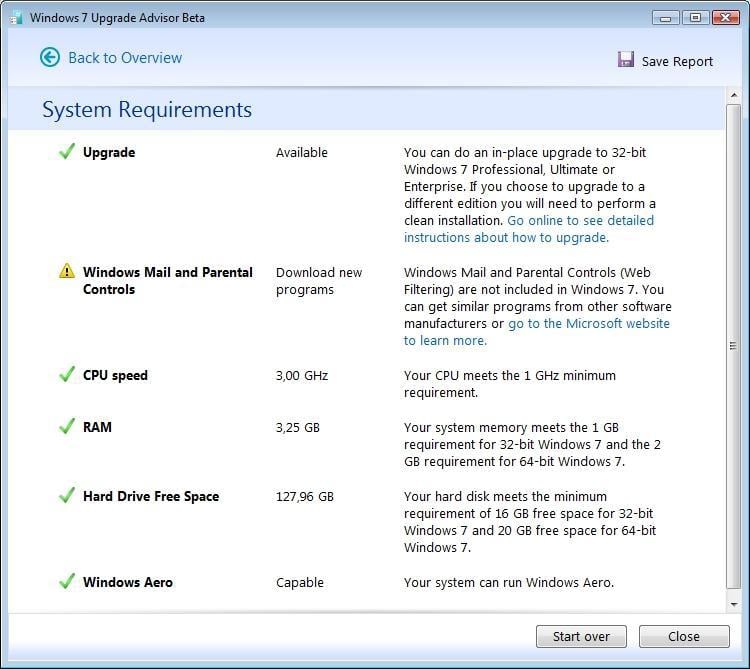Viewport: 750px width, 669px height.
Task: Follow 'go to the Microsoft website' link
Action: (x=588, y=324)
